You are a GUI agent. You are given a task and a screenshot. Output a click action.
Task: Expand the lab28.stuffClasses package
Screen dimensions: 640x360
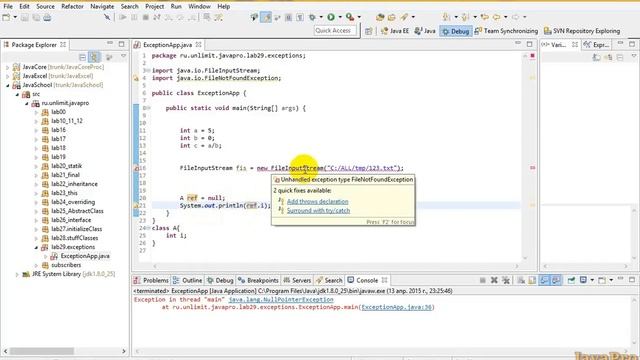(x=36, y=238)
